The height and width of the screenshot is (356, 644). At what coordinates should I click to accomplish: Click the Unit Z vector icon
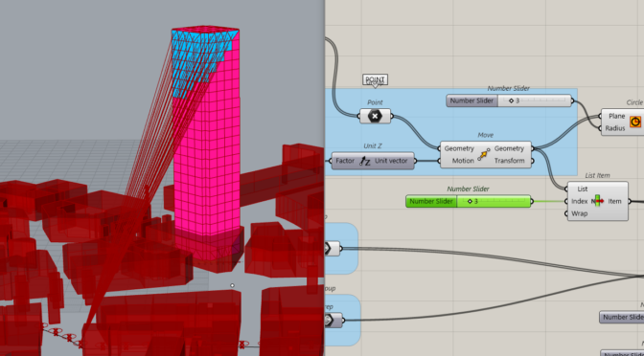(364, 161)
